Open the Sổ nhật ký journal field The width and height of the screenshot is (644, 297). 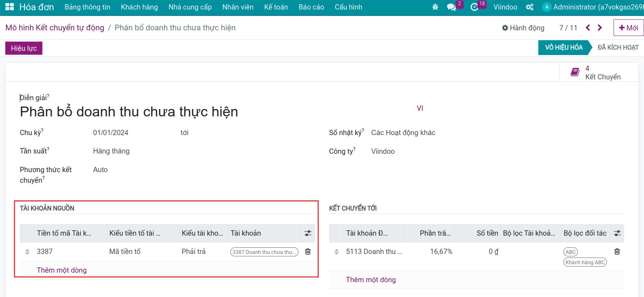tap(403, 133)
